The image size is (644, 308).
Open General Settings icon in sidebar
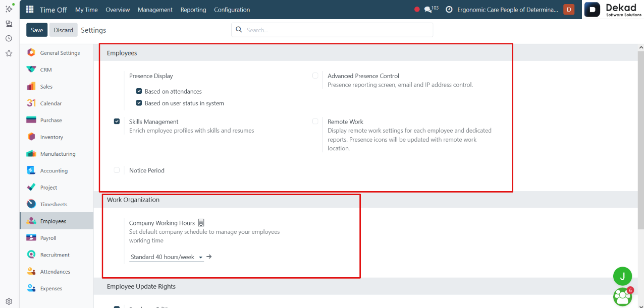click(31, 53)
